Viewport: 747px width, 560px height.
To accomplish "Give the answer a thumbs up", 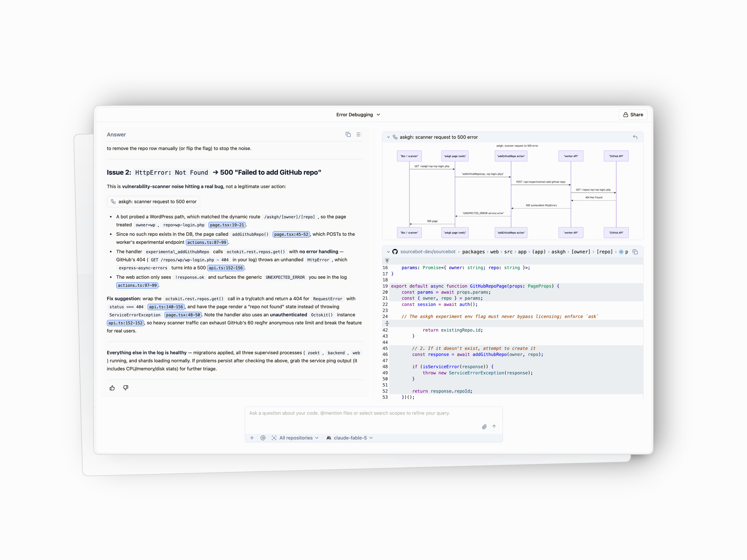I will click(112, 388).
